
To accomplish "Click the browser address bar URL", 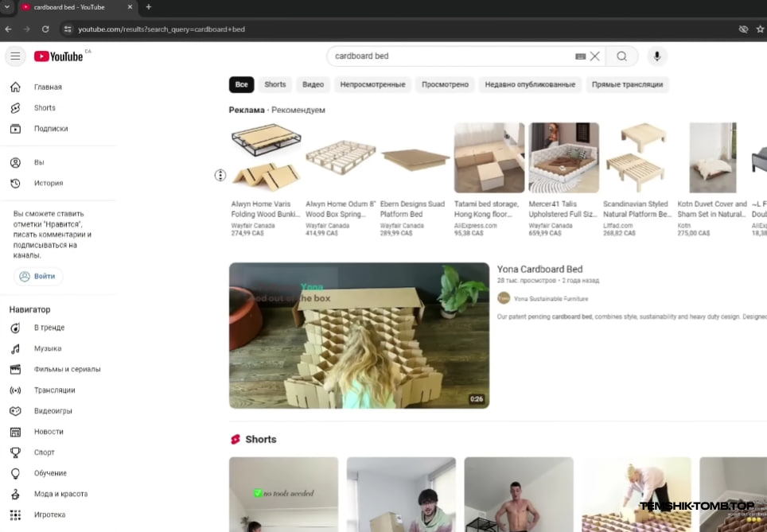I will [162, 29].
